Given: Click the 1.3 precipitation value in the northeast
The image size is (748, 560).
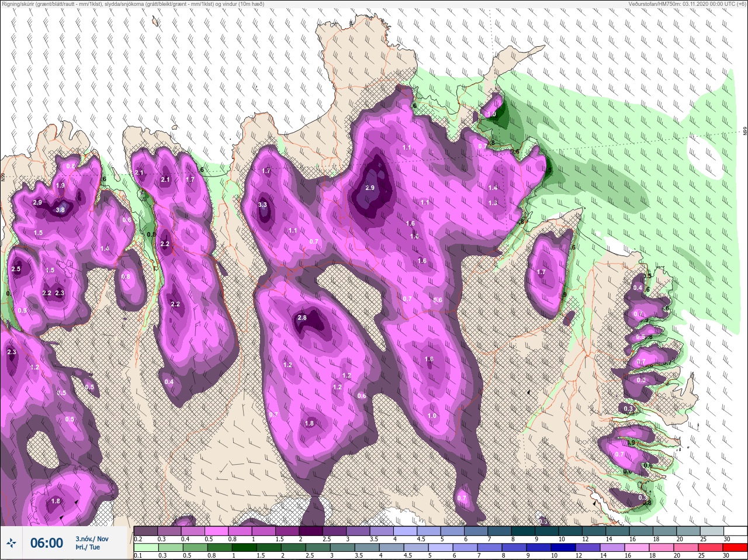Looking at the screenshot, I should 493,203.
